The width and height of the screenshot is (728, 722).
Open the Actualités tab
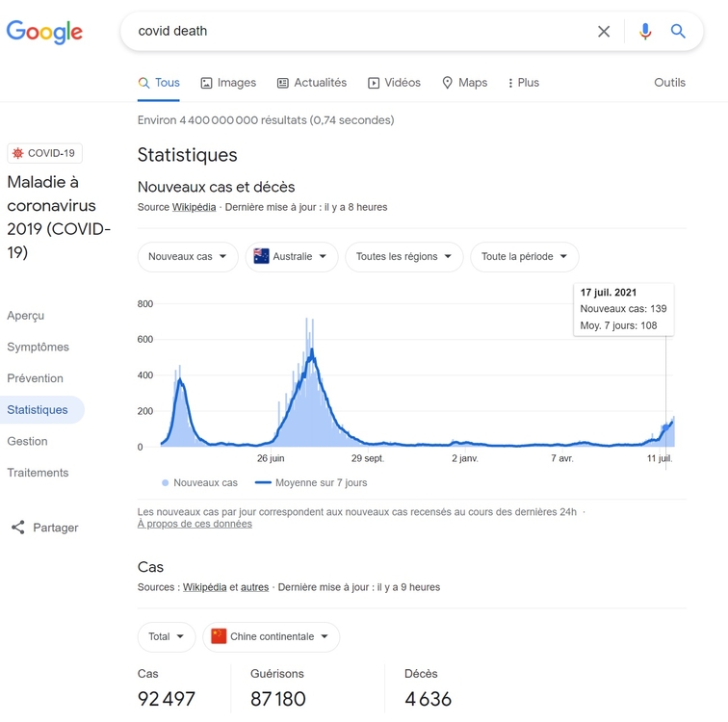pos(311,83)
